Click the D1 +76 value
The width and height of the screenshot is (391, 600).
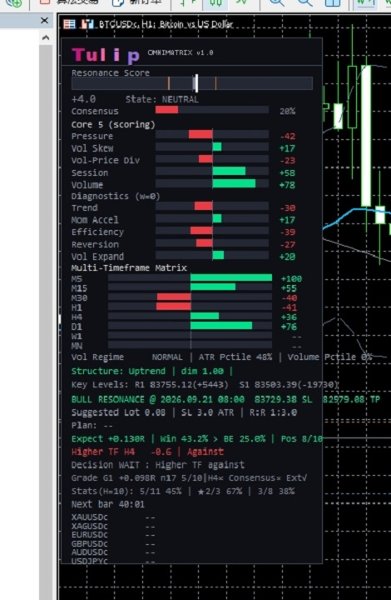coord(289,326)
